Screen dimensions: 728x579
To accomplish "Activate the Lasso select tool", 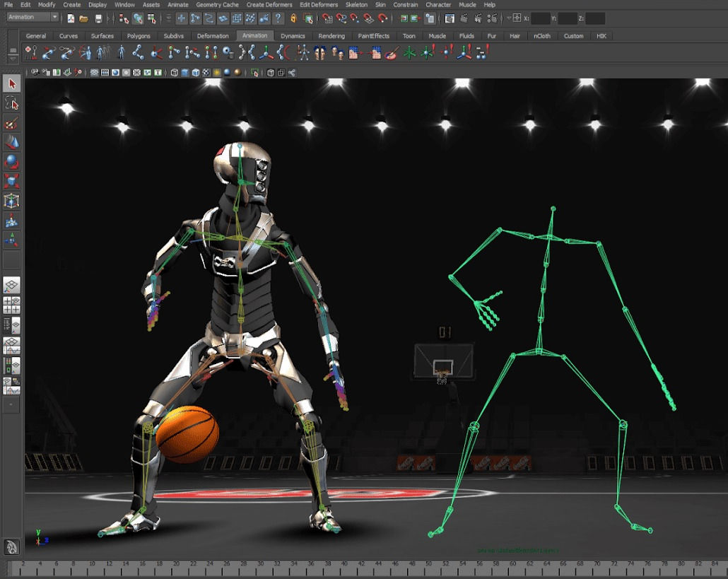I will click(x=11, y=103).
